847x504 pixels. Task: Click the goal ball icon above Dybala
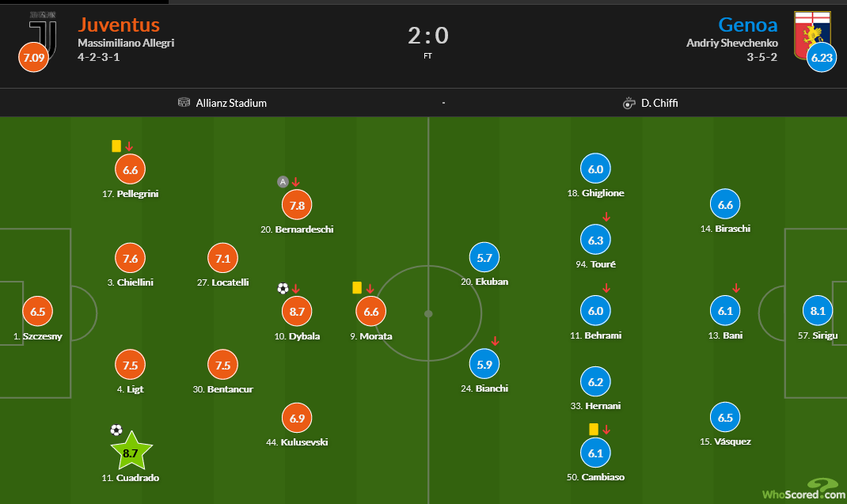tap(283, 289)
